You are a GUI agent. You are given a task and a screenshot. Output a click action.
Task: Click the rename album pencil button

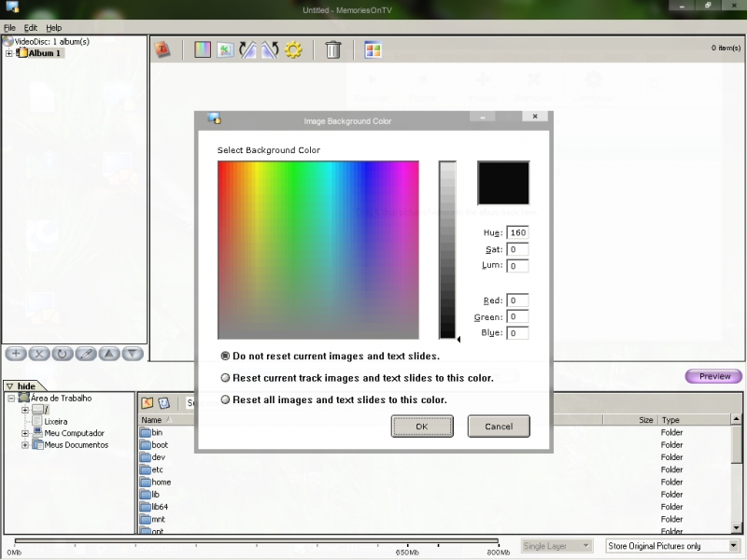tap(86, 354)
